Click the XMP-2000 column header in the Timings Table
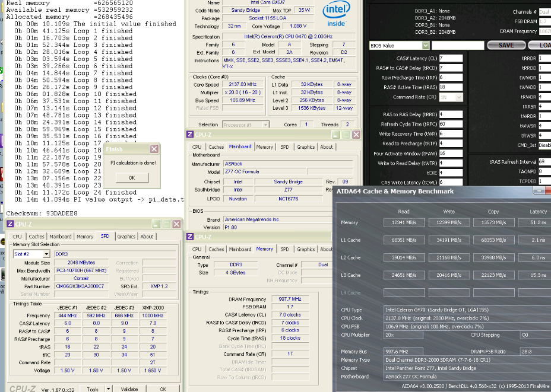551x392 pixels. [153, 308]
